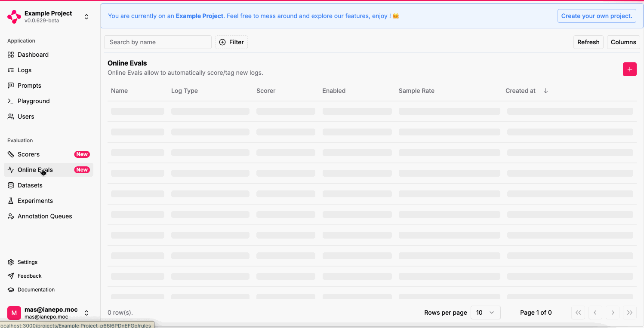Open the Dashboard page
The height and width of the screenshot is (328, 644).
(49, 55)
